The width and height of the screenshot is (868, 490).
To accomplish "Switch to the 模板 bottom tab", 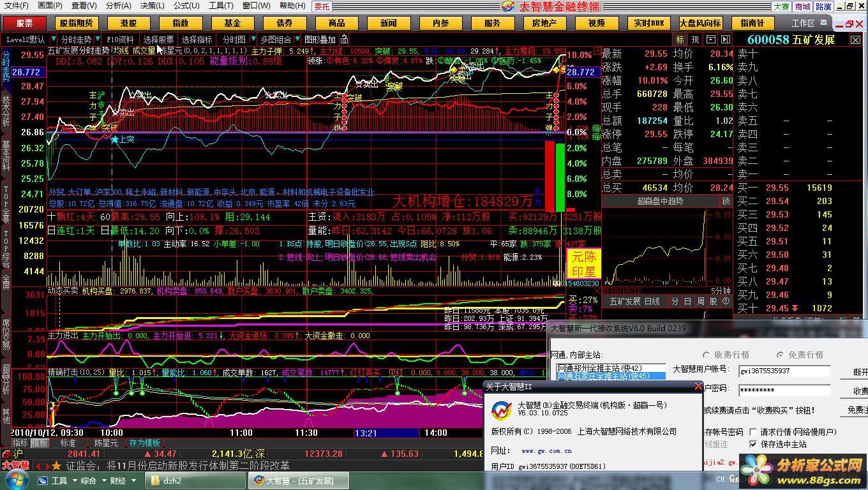I will pyautogui.click(x=40, y=443).
